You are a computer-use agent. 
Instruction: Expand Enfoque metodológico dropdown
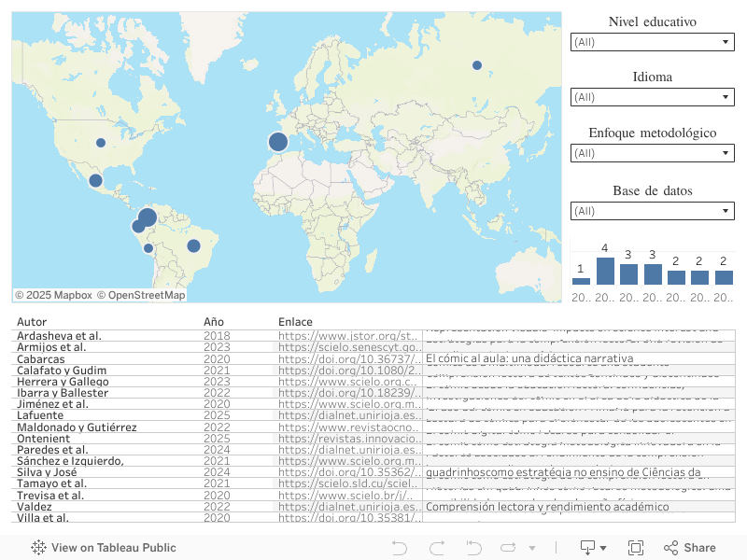652,153
